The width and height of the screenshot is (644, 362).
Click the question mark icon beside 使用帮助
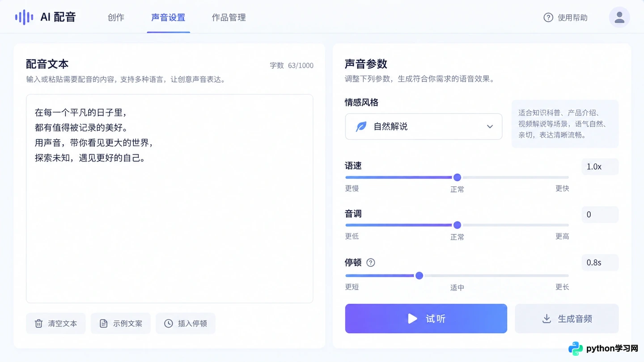point(548,17)
